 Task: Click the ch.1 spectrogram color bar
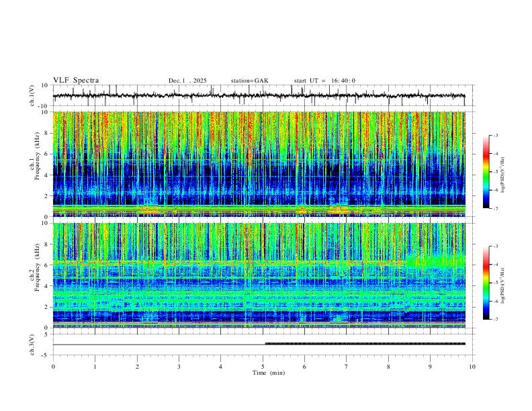pos(486,172)
